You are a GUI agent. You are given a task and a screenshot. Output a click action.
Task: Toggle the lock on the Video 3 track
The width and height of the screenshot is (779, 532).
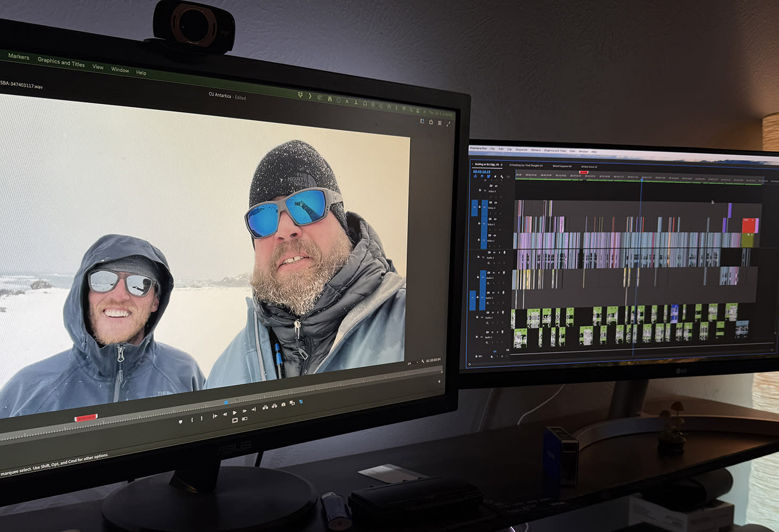pos(480,206)
